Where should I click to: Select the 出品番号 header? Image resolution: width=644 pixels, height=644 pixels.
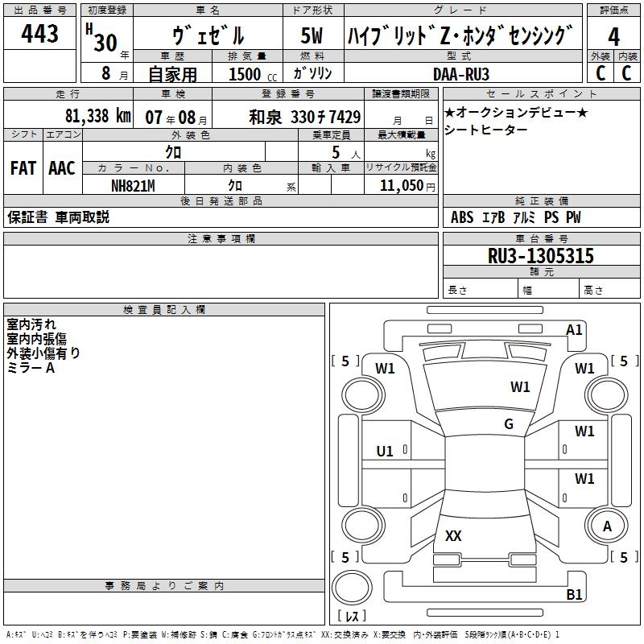coord(39,10)
